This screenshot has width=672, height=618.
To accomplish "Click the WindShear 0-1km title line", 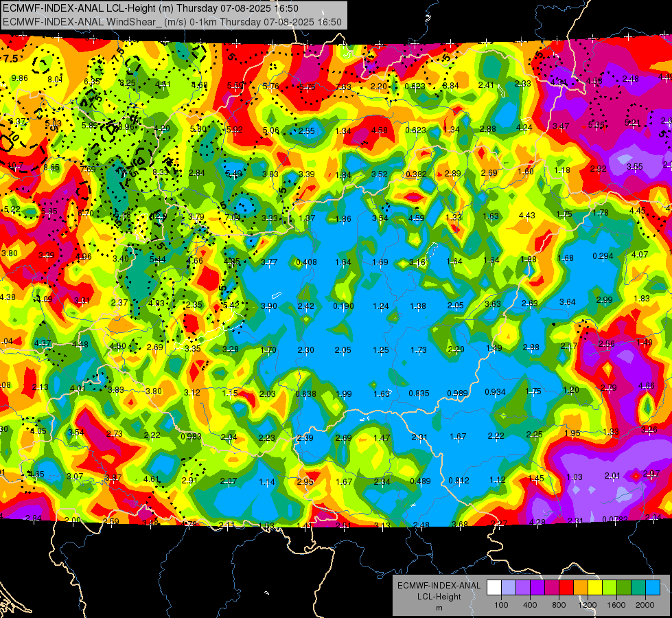I will 172,22.
